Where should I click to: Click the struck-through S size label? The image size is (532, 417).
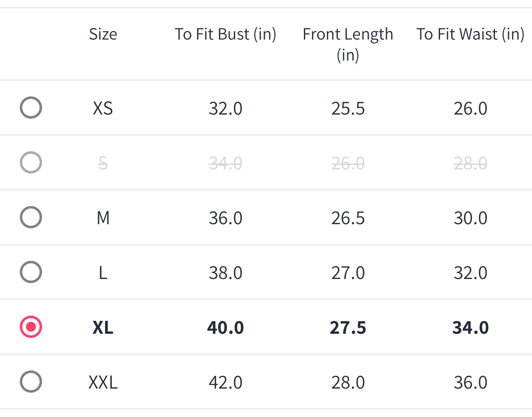pyautogui.click(x=103, y=164)
